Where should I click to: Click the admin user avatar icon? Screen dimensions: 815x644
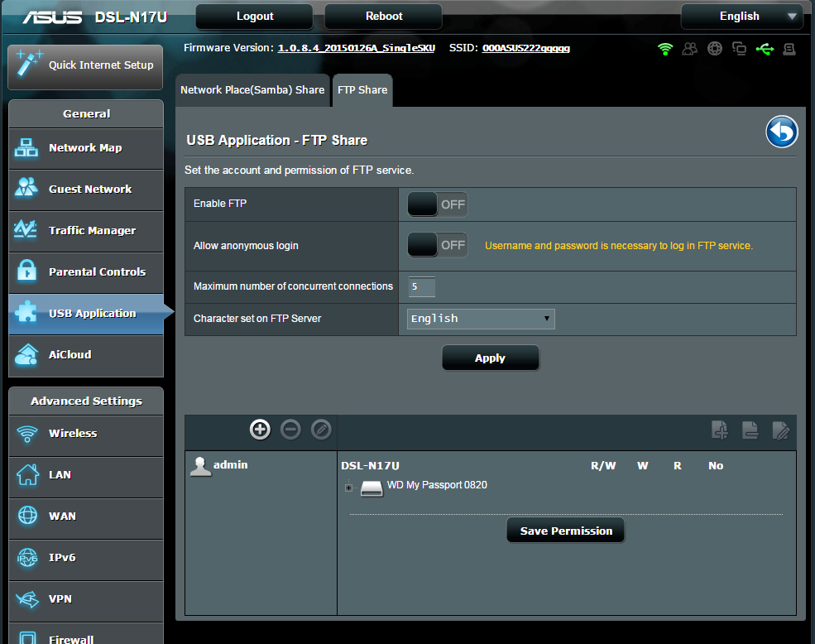200,466
